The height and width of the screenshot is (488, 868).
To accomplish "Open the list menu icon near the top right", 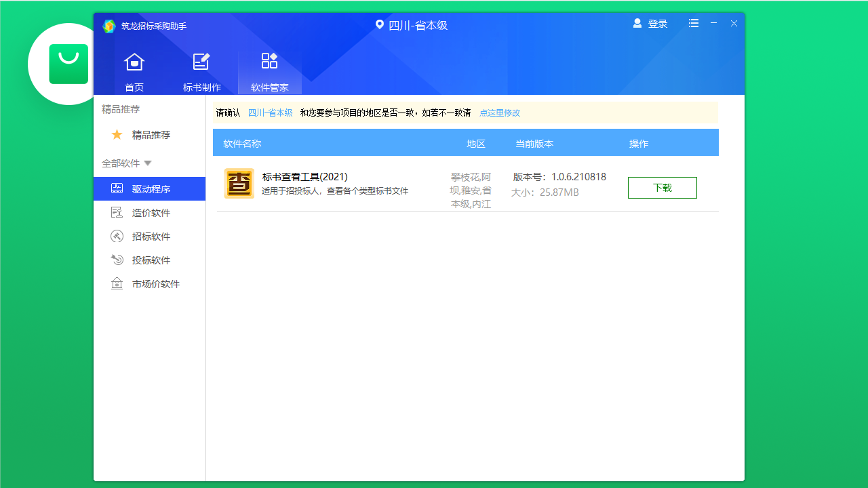I will [693, 23].
